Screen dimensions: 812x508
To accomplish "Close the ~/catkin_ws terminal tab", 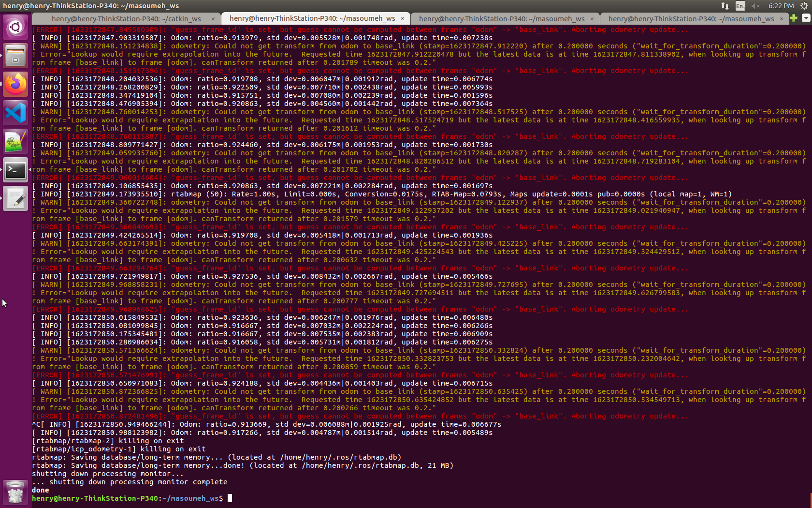I will coord(213,19).
